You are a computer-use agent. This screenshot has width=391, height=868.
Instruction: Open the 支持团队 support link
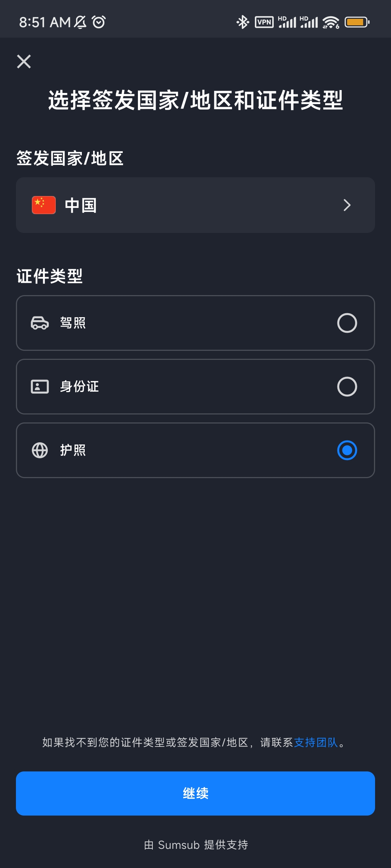(316, 743)
